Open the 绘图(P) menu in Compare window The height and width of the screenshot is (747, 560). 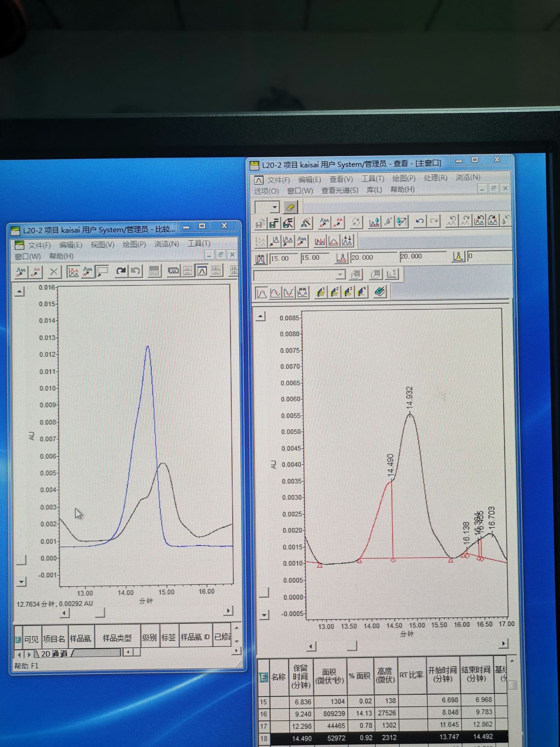[x=134, y=244]
